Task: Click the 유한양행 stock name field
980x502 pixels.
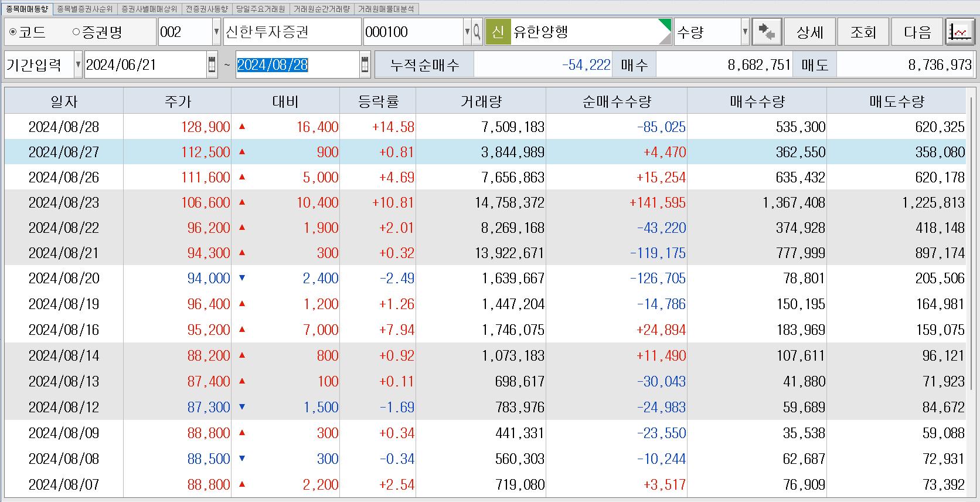Action: point(591,32)
